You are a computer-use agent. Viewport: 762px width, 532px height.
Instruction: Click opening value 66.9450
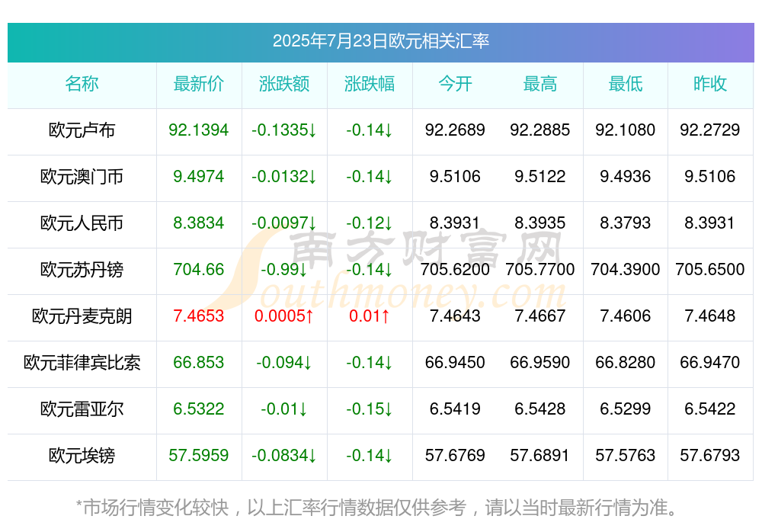tap(455, 363)
